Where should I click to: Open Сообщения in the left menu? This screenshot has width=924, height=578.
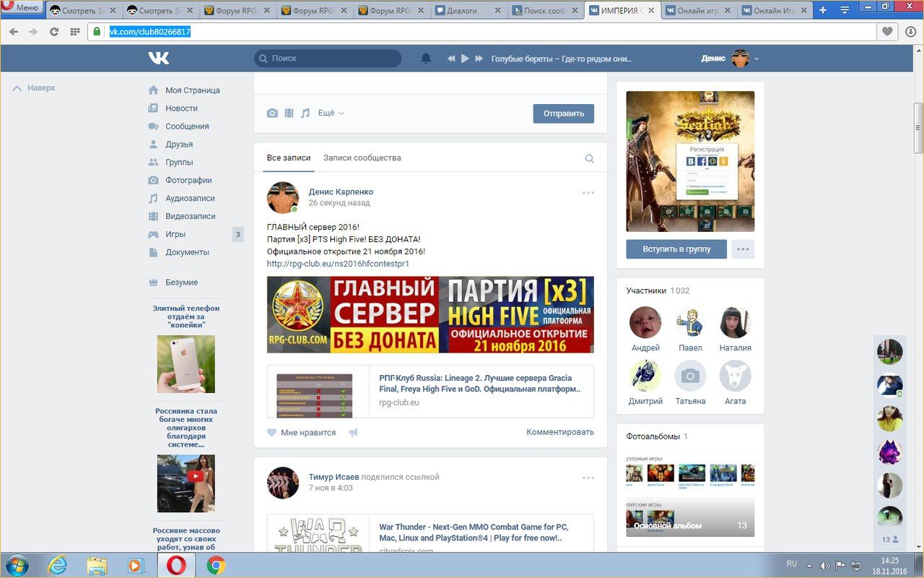[x=187, y=126]
